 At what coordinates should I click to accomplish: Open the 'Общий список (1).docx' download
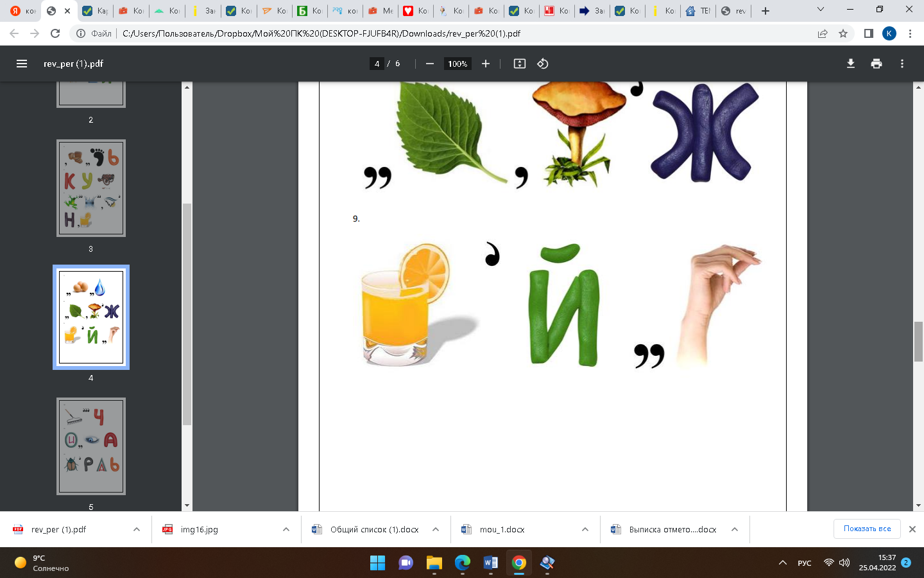coord(373,529)
